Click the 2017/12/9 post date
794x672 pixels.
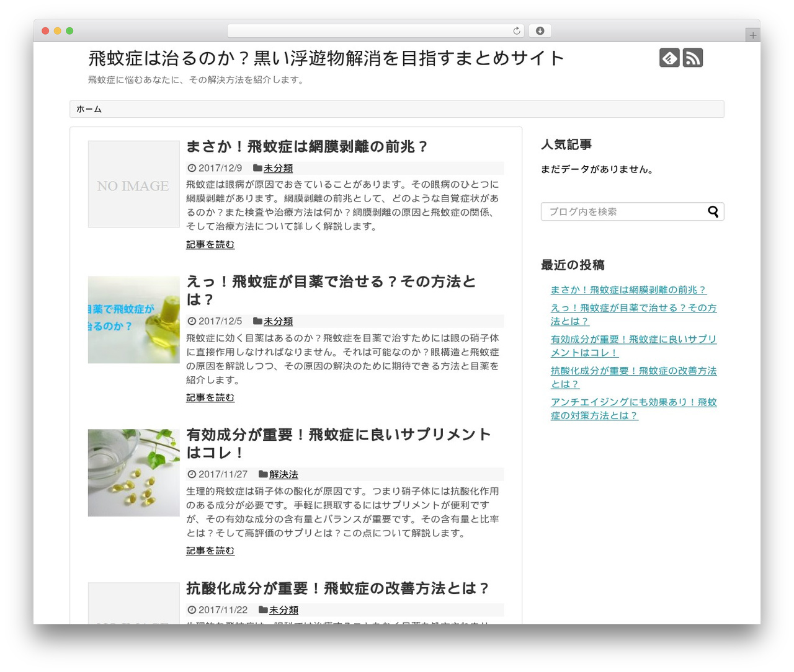point(220,168)
